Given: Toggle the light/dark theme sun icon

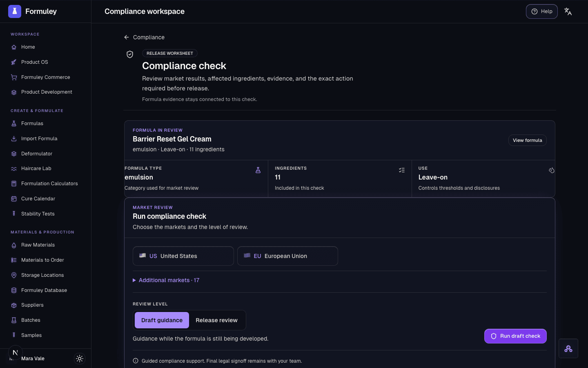Looking at the screenshot, I should click(x=80, y=359).
